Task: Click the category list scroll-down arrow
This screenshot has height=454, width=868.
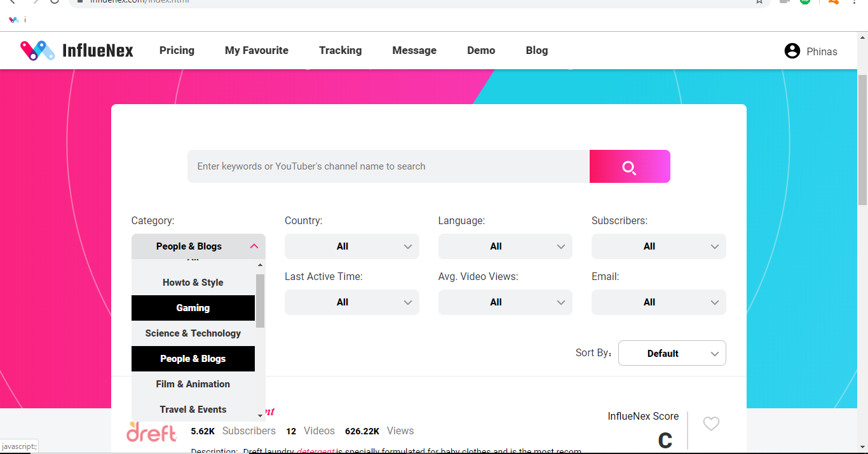Action: pyautogui.click(x=260, y=416)
